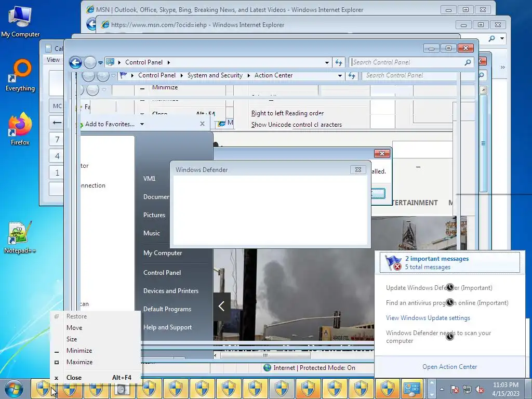Click the flag icon in the Action Center popup

(393, 262)
